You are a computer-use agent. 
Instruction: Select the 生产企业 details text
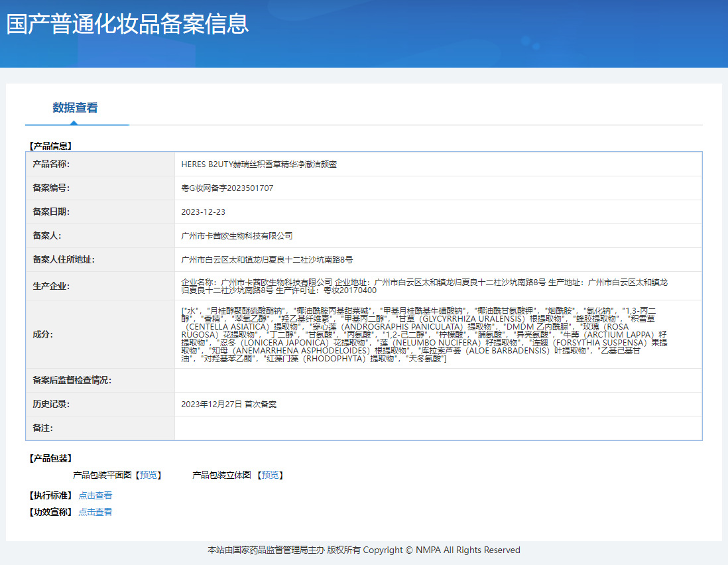(424, 286)
